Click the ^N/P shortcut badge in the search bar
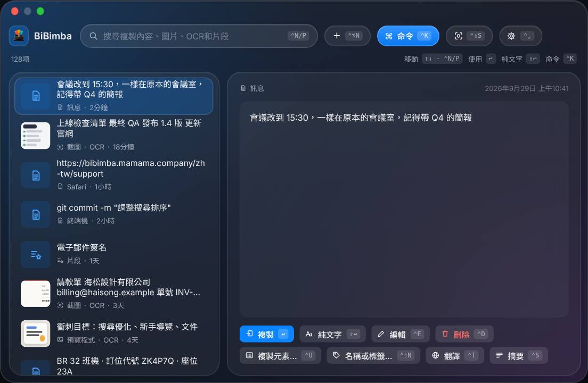Viewport: 588px width, 383px height. [x=298, y=36]
